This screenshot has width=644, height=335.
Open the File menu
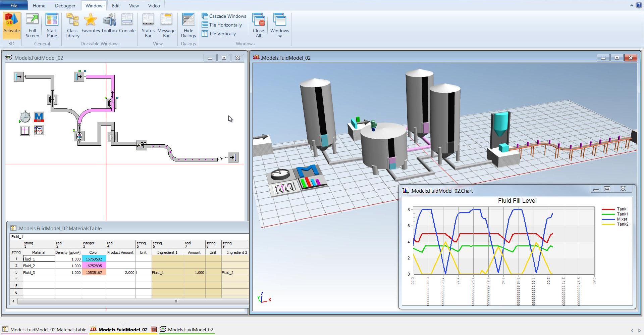[x=14, y=5]
